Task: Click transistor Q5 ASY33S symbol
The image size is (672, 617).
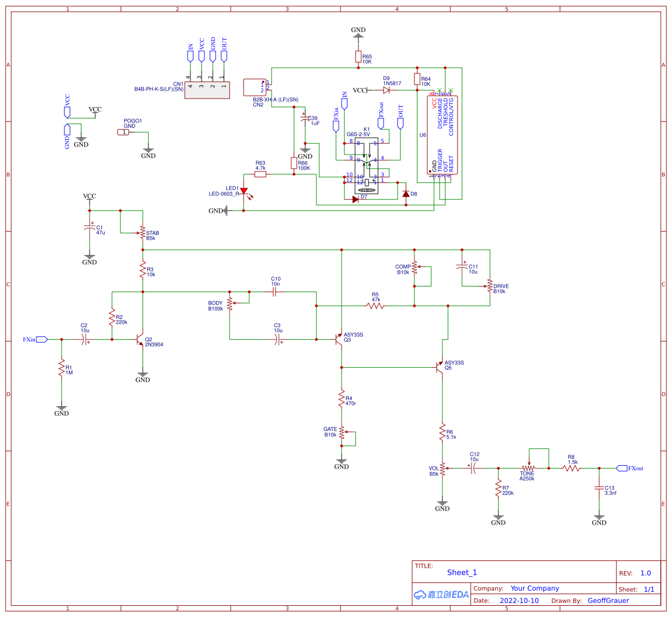Action: tap(440, 367)
